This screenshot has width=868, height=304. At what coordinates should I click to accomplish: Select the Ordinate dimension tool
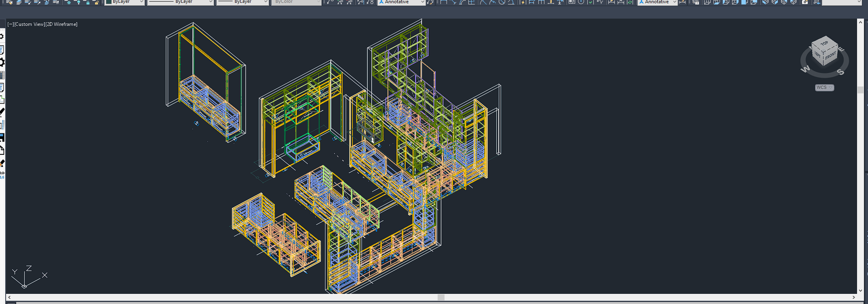coord(472,2)
